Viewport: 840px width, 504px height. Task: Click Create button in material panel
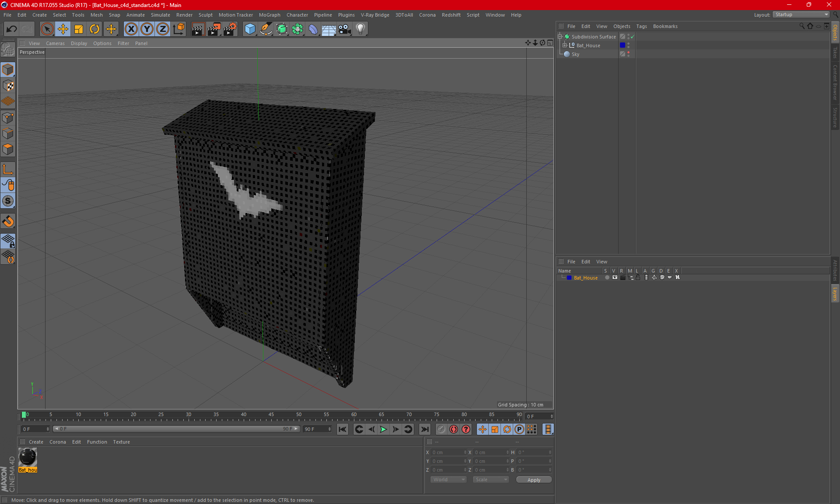pyautogui.click(x=36, y=441)
